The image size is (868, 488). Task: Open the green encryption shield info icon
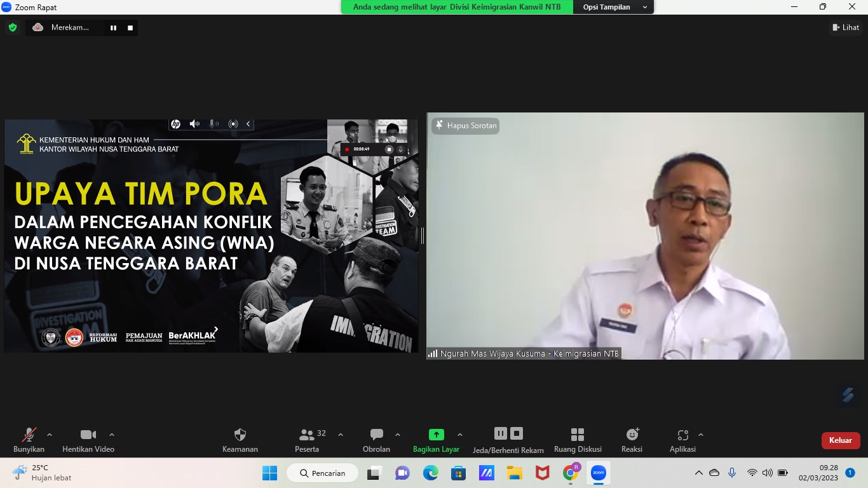point(12,27)
